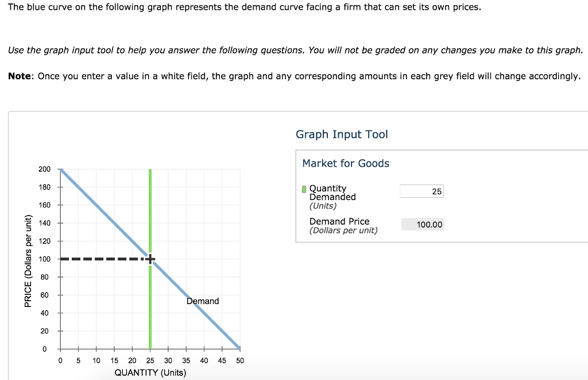The height and width of the screenshot is (380, 588).
Task: Click the 50 mark on the quantity axis
Action: pos(239,360)
